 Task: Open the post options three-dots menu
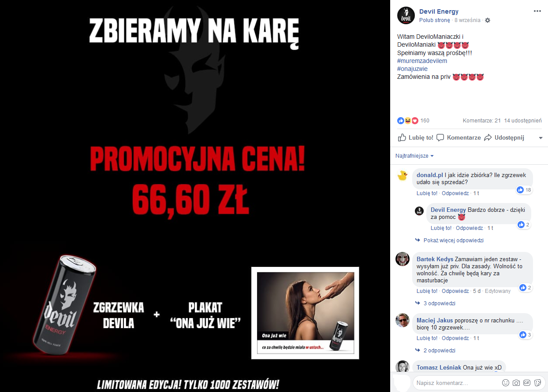tap(537, 11)
